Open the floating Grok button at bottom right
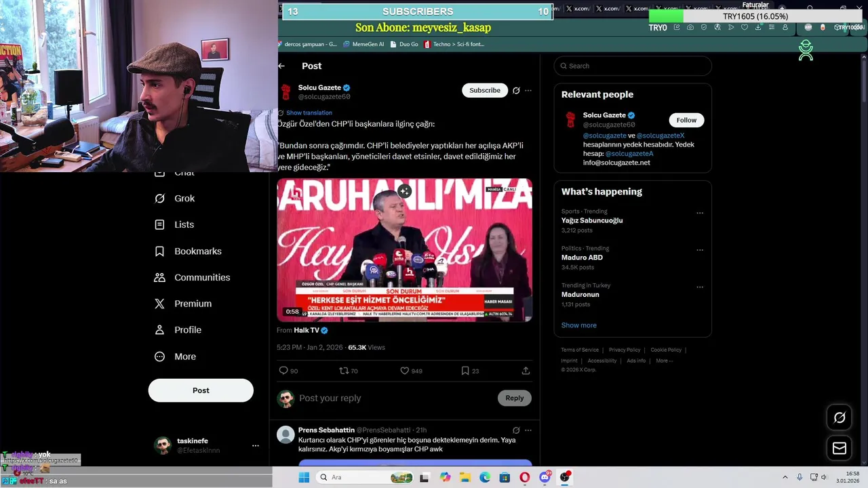This screenshot has width=868, height=488. click(x=840, y=418)
